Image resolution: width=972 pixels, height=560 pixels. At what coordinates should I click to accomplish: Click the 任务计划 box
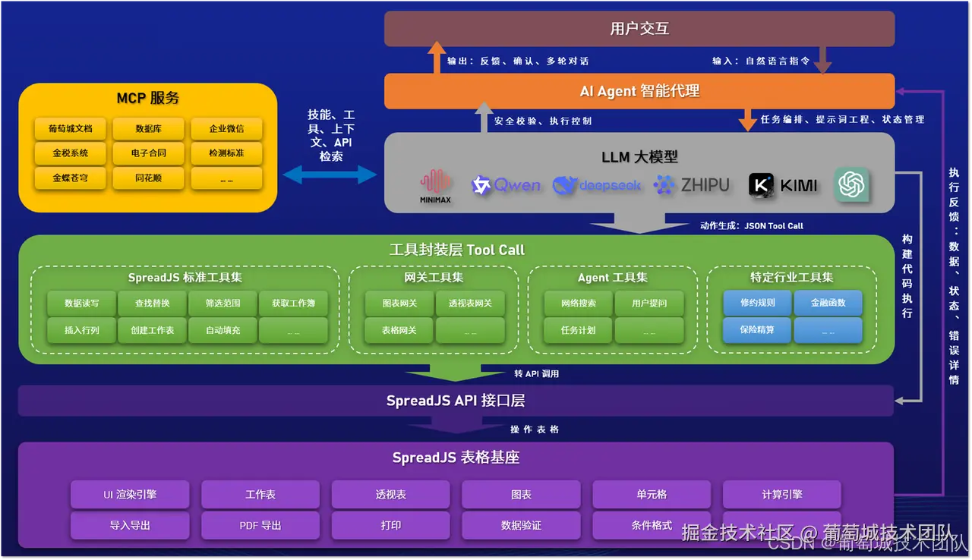click(579, 330)
